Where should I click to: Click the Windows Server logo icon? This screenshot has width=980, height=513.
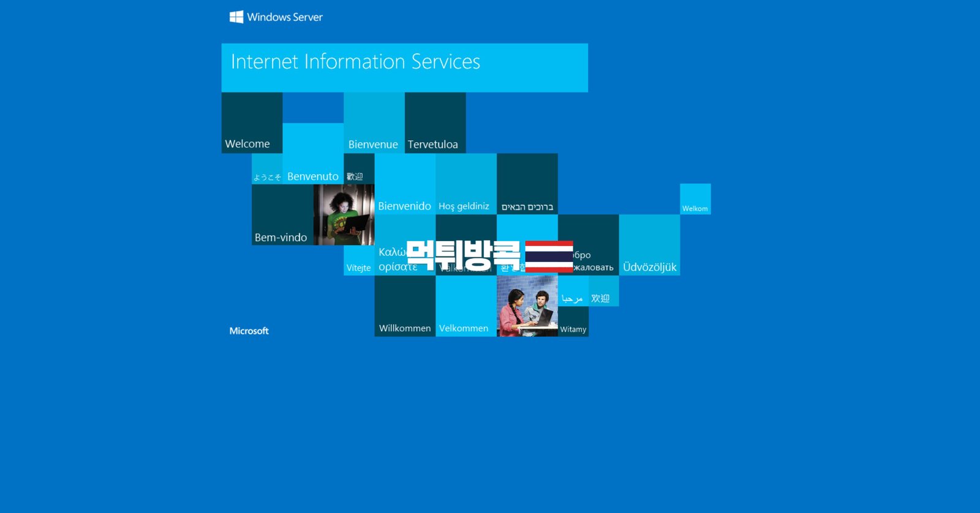[236, 17]
